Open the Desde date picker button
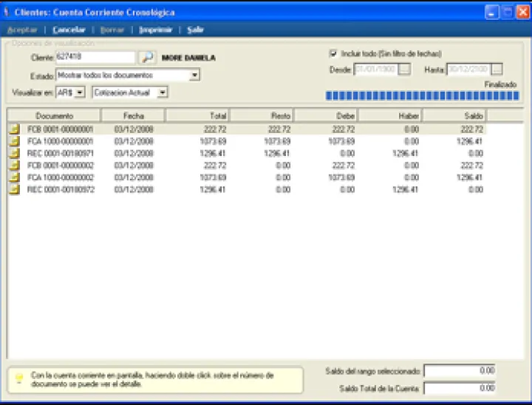 tap(404, 69)
